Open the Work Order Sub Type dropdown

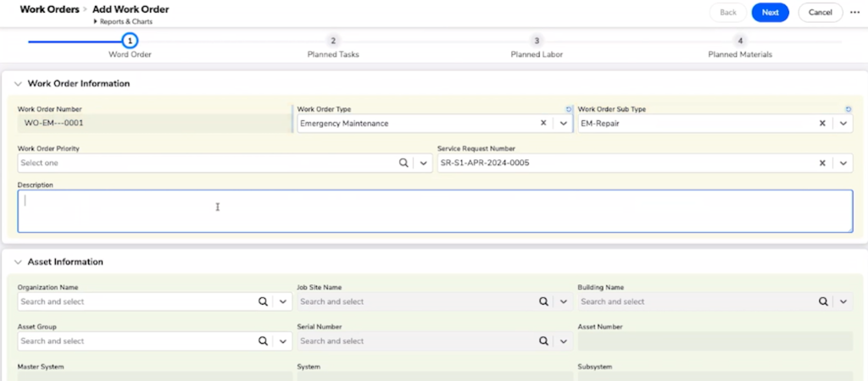(x=843, y=123)
